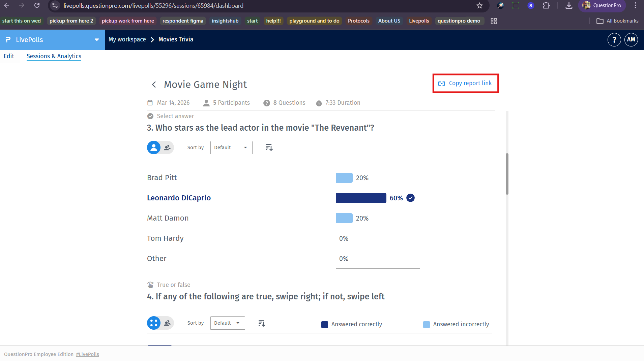
Task: Open sort order options for question 3
Action: (269, 147)
